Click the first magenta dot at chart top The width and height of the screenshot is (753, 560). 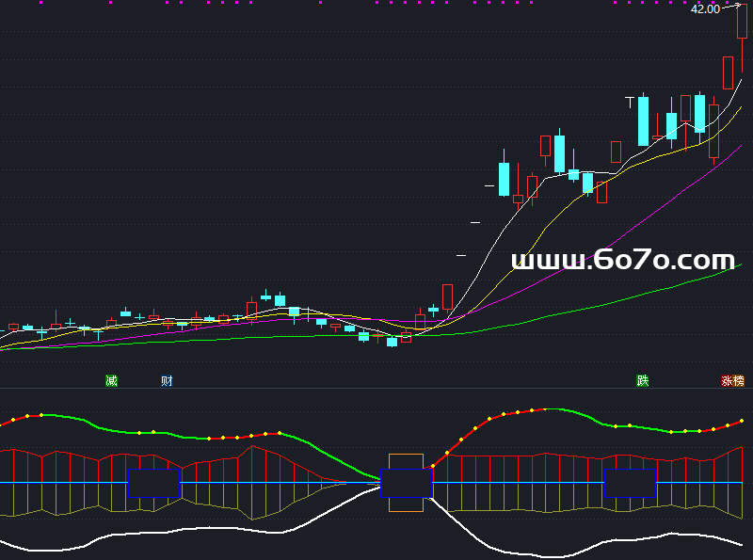tap(41, 3)
